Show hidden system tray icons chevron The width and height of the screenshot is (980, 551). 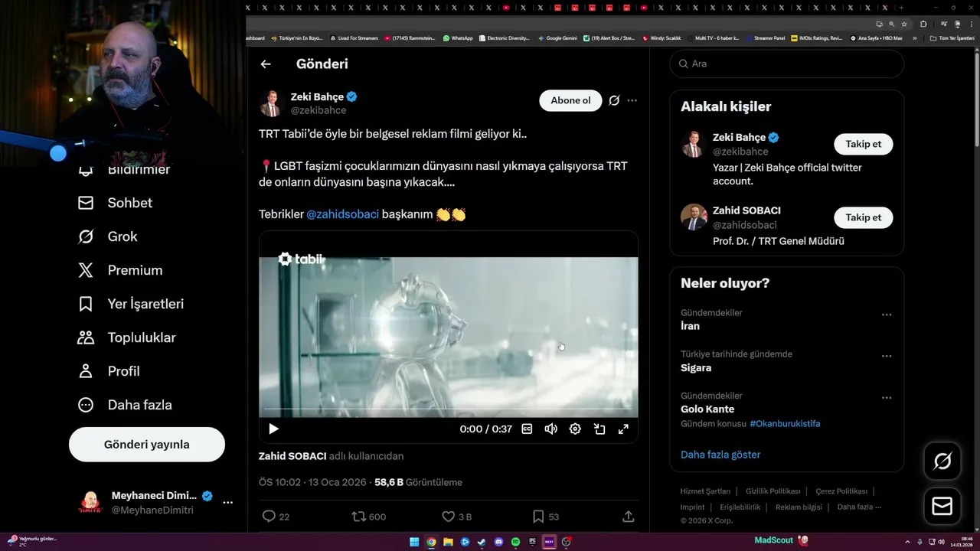click(908, 542)
